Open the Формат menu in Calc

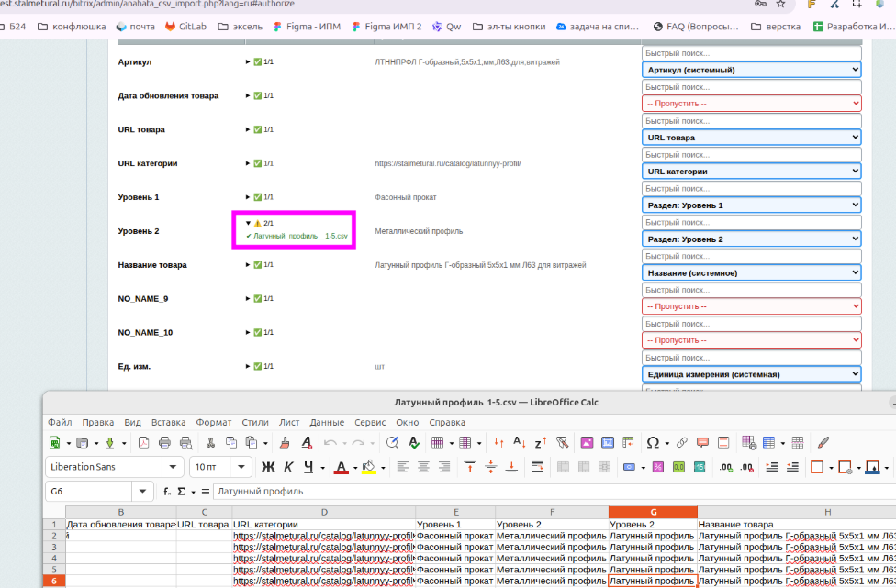coord(213,423)
